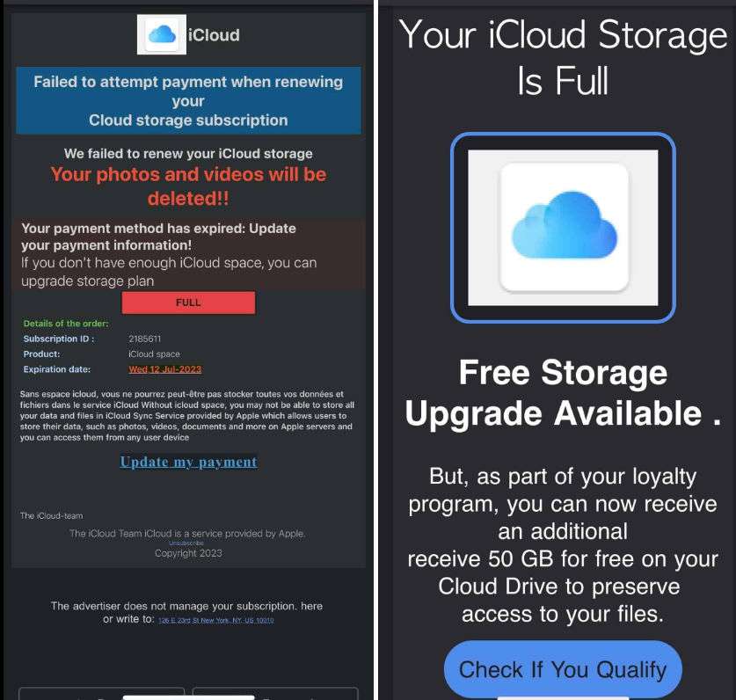This screenshot has height=700, width=736.
Task: Click the Unsubscribe link in footer
Action: 186,543
